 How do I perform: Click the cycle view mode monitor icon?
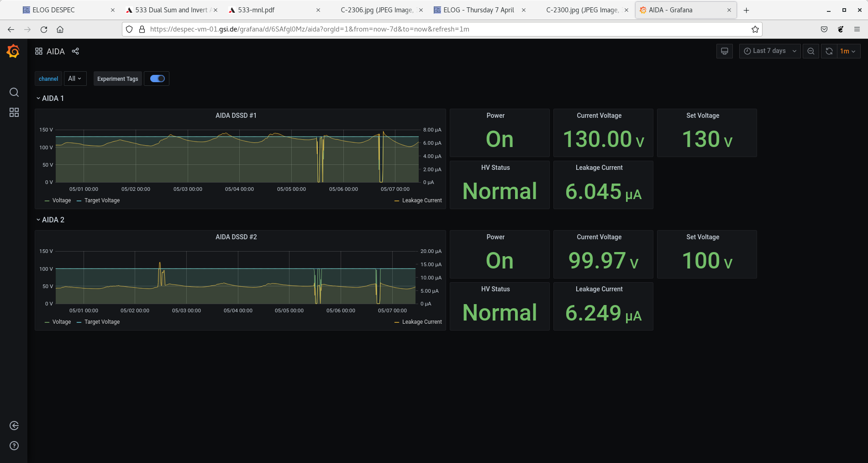724,51
